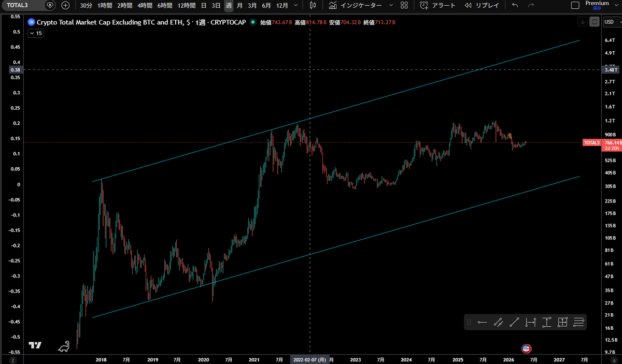The width and height of the screenshot is (622, 364).
Task: Click the TOTAL3 766.14B last price label
Action: click(x=601, y=145)
